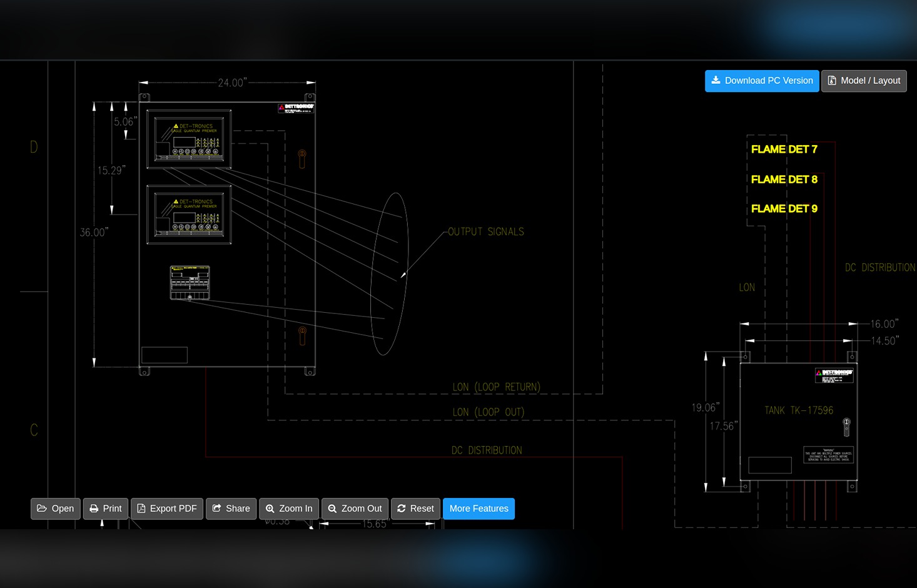Zoom out of the drawing
The height and width of the screenshot is (588, 917).
(x=355, y=509)
